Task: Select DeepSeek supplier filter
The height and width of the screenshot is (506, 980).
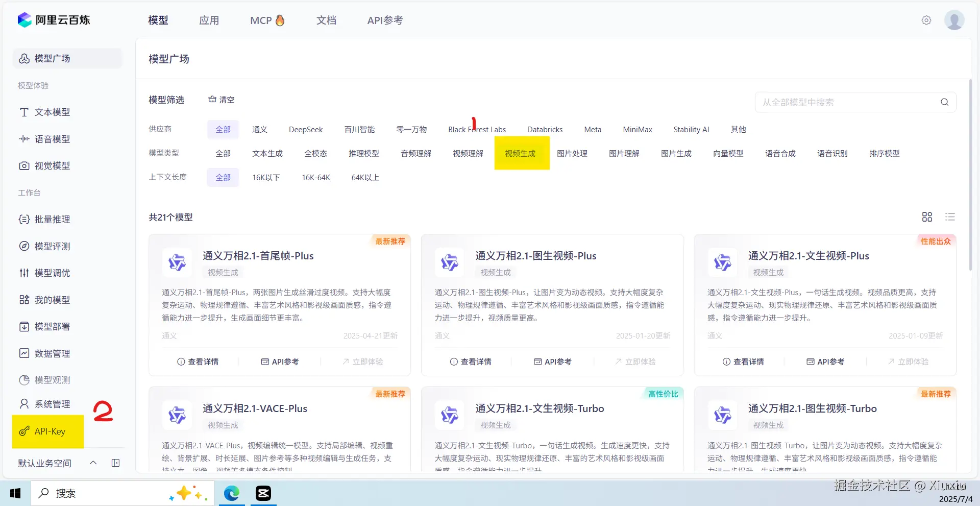Action: 306,130
